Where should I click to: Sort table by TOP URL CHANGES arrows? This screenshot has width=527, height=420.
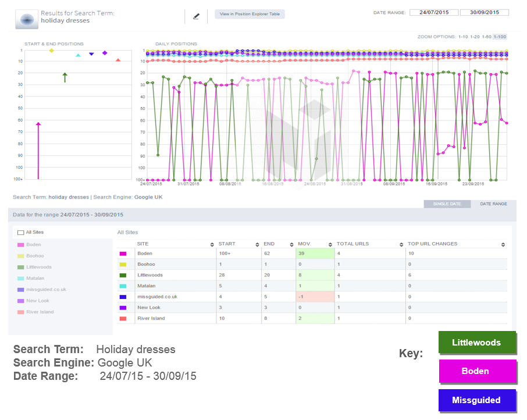503,244
